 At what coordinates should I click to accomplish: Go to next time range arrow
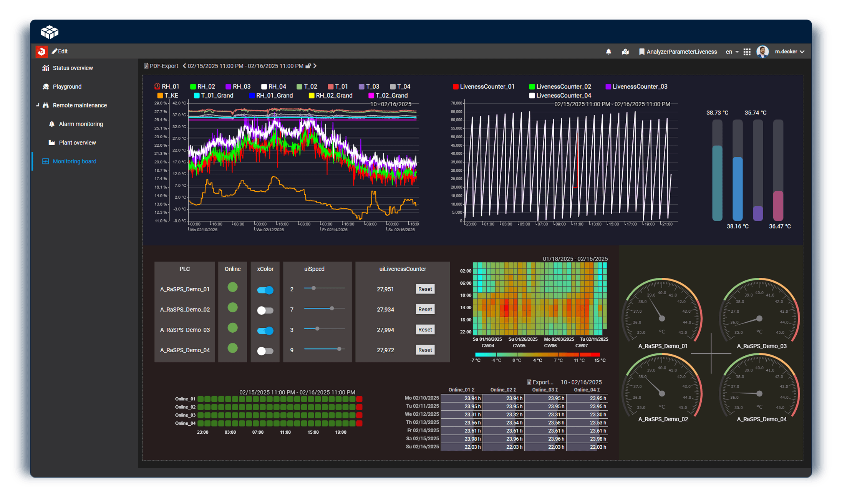(315, 66)
